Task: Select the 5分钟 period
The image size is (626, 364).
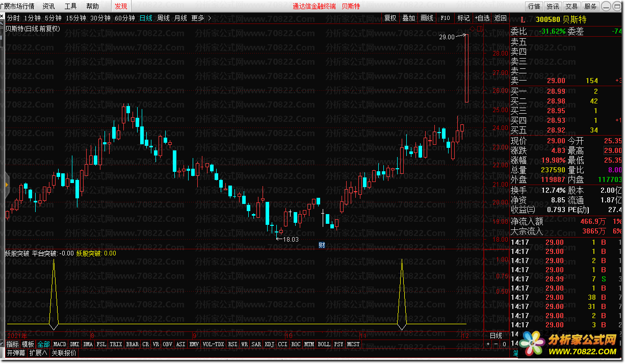Action: tap(53, 18)
